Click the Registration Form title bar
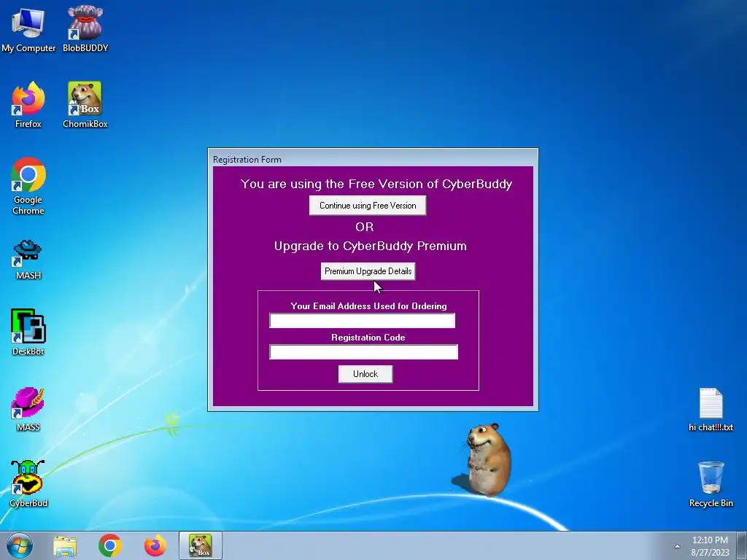 pyautogui.click(x=373, y=159)
